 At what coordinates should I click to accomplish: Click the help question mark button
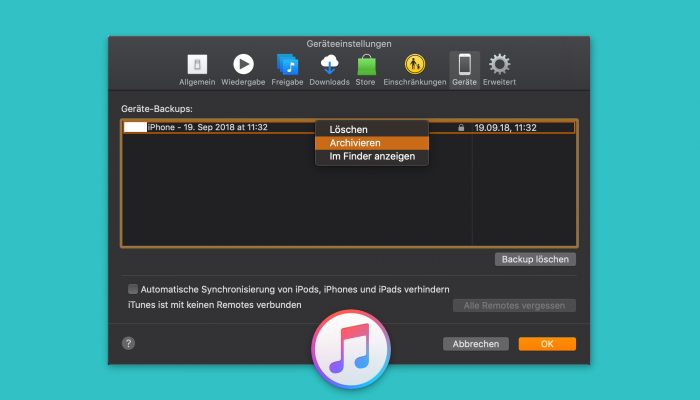click(129, 343)
